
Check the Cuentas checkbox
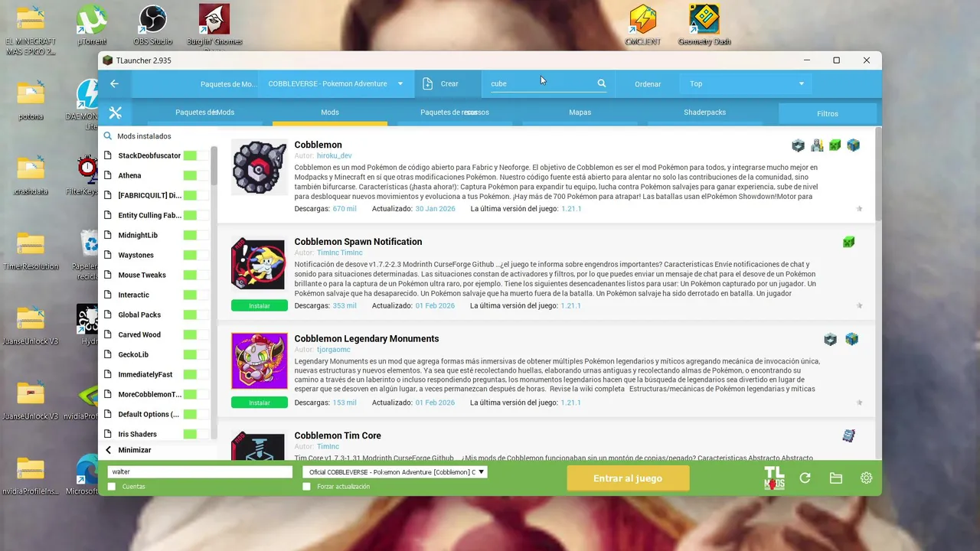click(112, 487)
